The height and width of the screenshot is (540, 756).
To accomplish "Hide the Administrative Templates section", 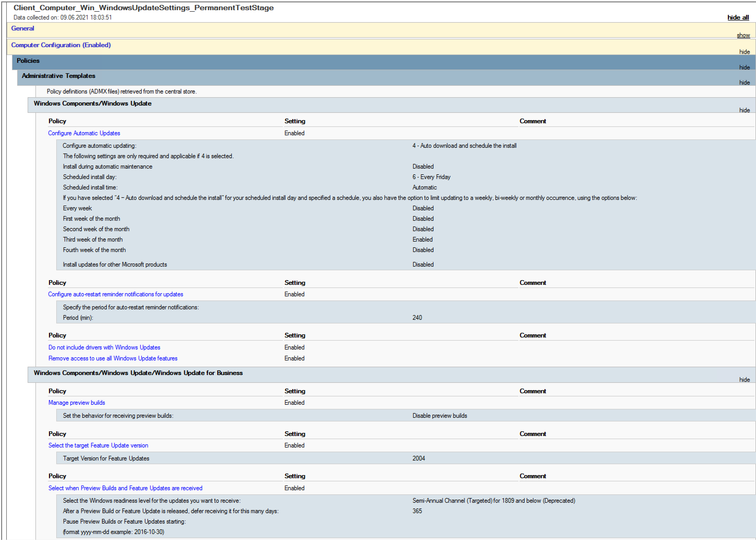I will (x=744, y=82).
